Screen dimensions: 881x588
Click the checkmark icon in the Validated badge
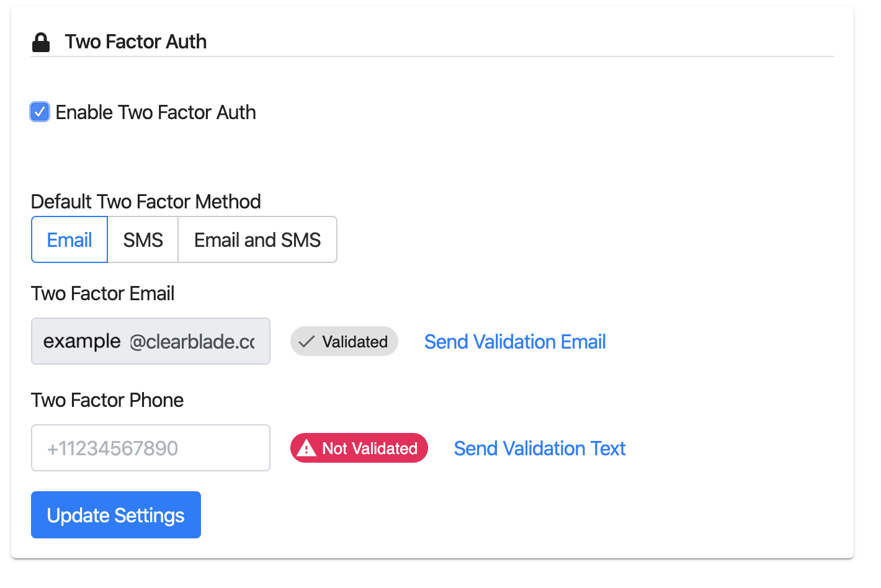click(x=306, y=342)
